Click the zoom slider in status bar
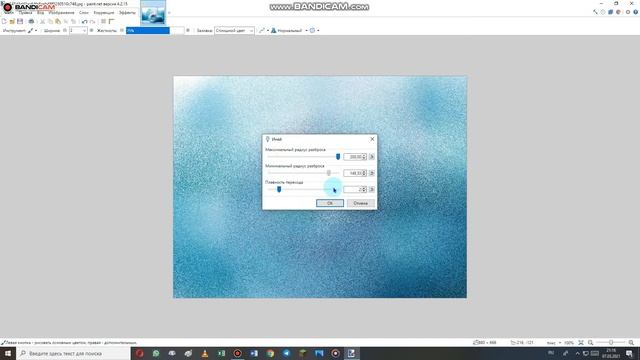Image resolution: width=640 pixels, height=360 pixels. click(611, 342)
